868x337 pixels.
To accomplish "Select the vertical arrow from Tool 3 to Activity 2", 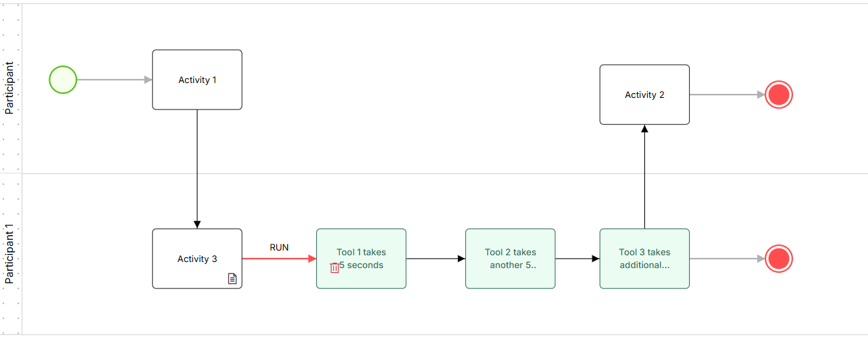I will [644, 177].
